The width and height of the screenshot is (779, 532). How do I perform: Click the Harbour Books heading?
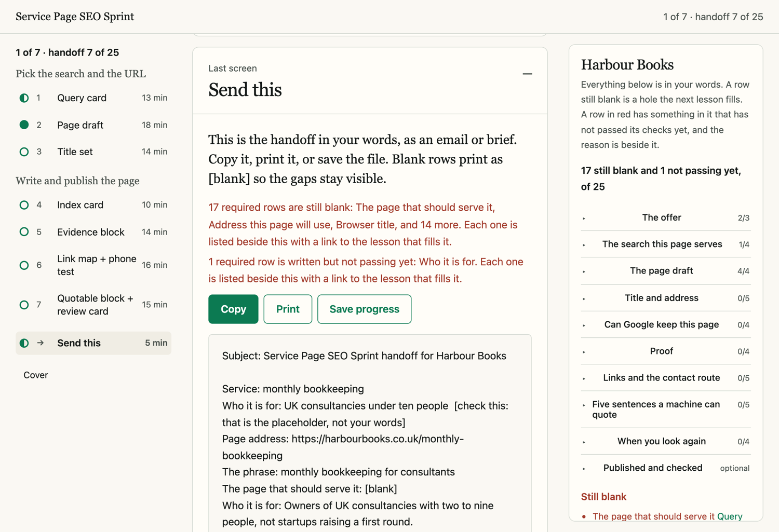627,65
